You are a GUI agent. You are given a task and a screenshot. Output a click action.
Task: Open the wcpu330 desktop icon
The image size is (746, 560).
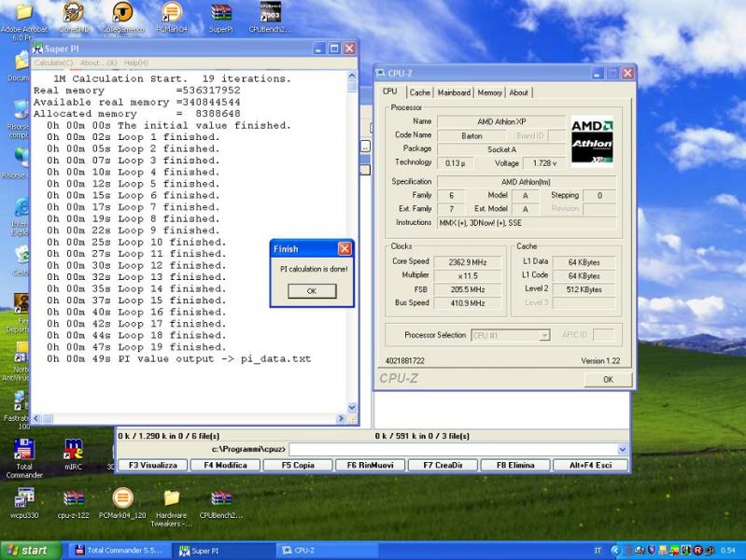click(x=24, y=498)
